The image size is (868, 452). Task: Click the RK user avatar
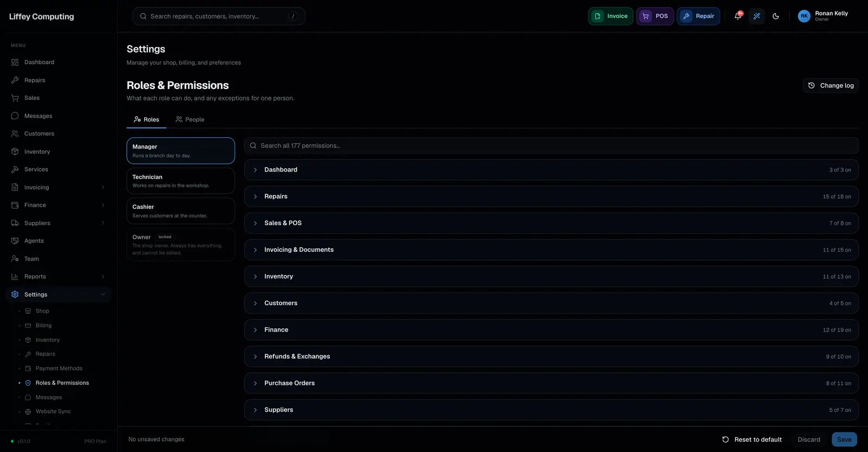(804, 16)
